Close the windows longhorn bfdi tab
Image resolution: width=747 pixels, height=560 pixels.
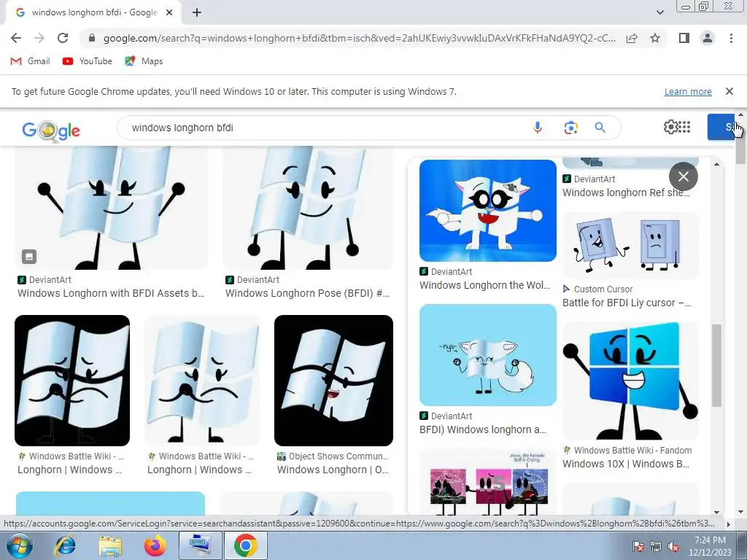coord(169,13)
